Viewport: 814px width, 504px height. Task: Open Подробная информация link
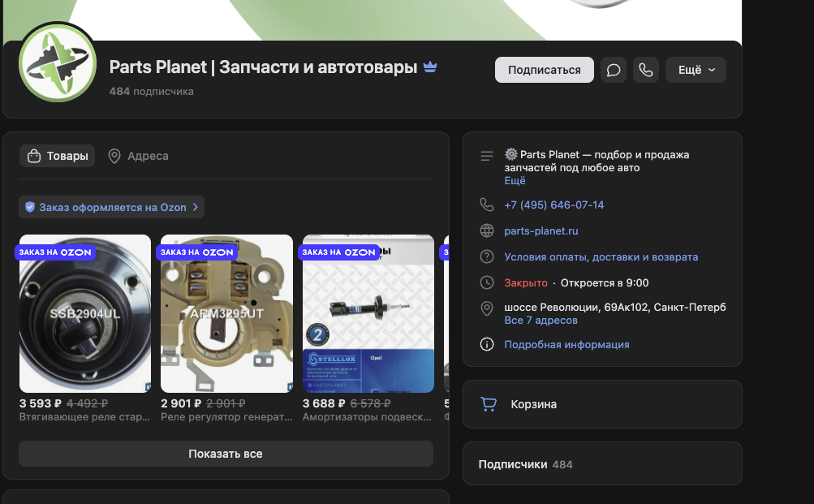tap(566, 344)
